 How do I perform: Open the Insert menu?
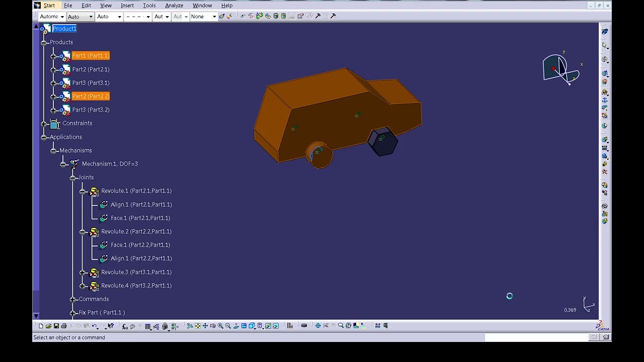[x=127, y=6]
